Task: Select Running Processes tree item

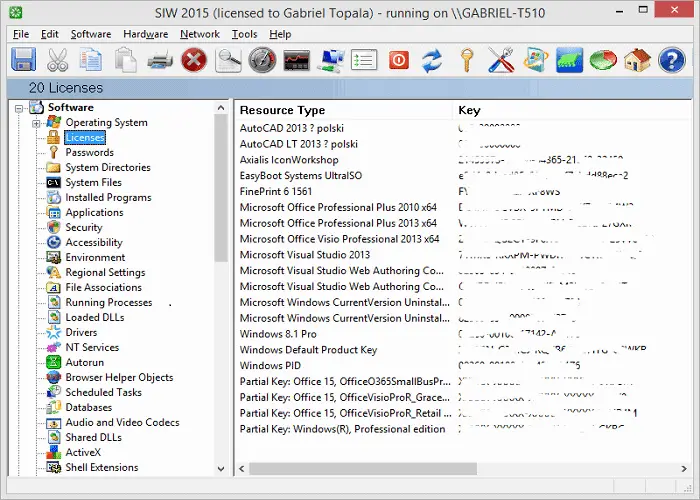Action: coord(108,302)
